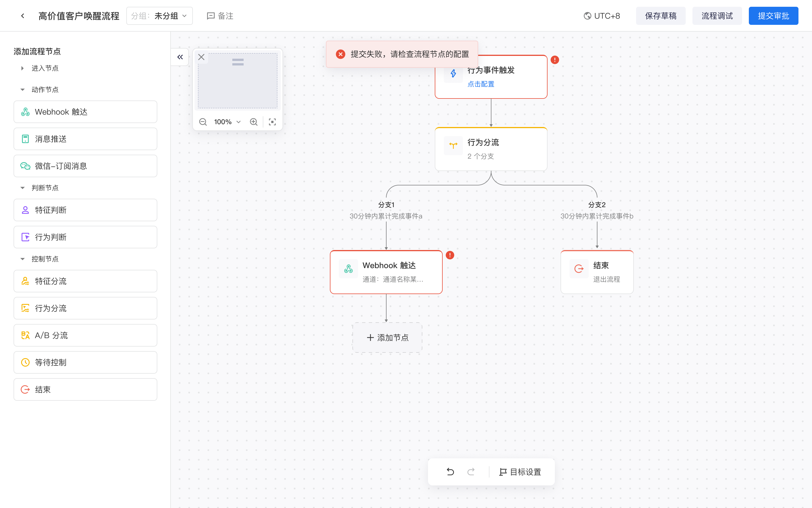Click 添加节点 placeholder
Screen dimensions: 812x508
(x=387, y=338)
